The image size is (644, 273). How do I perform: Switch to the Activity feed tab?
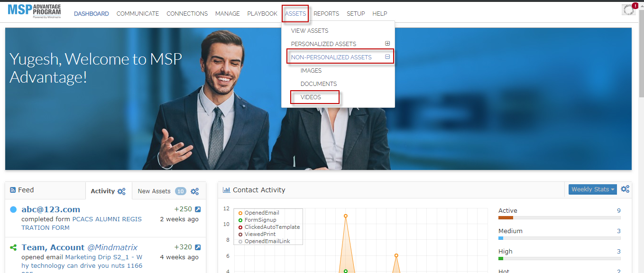click(103, 191)
